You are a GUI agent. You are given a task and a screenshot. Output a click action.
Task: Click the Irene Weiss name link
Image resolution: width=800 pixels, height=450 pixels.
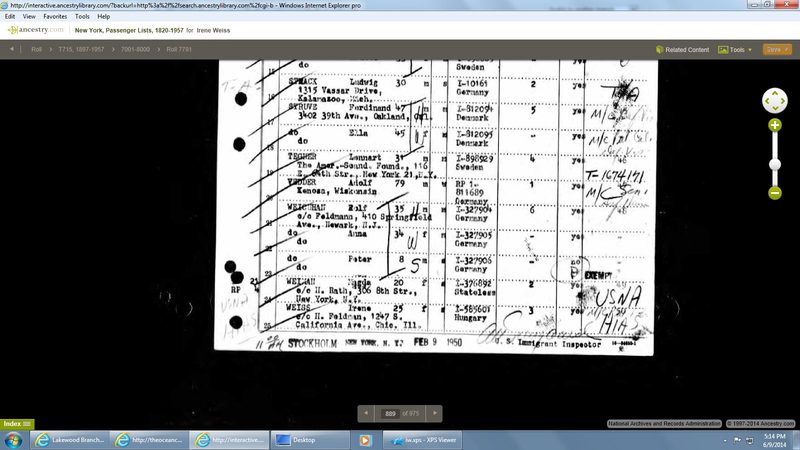pyautogui.click(x=213, y=30)
